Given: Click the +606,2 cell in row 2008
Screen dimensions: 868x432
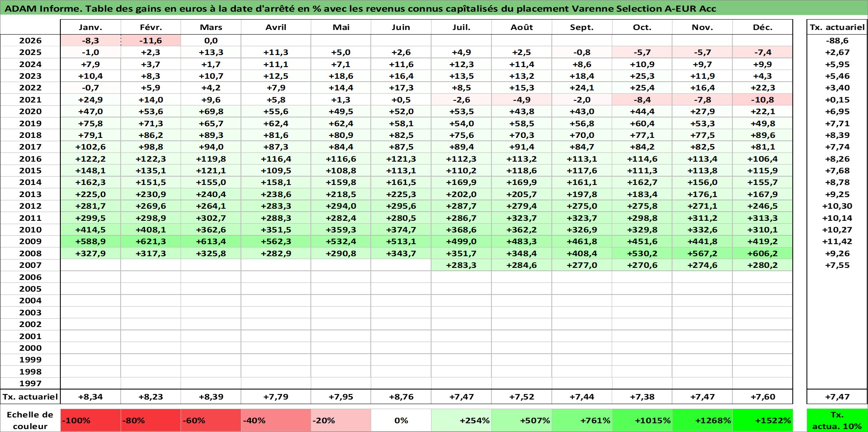Looking at the screenshot, I should pos(763,253).
